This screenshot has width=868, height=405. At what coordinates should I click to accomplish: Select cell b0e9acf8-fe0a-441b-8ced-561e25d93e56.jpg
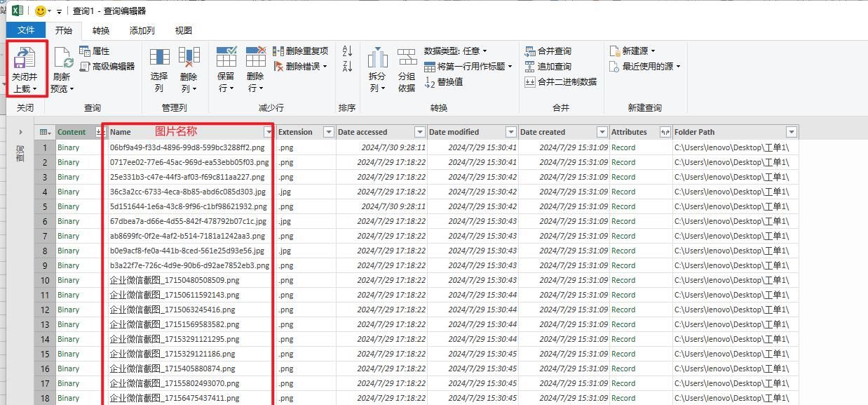click(x=187, y=251)
